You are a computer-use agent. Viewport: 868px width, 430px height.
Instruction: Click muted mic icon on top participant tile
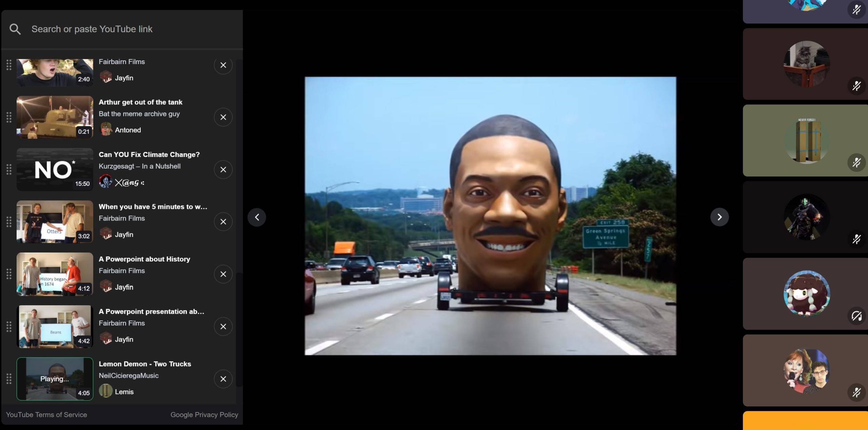(x=856, y=9)
